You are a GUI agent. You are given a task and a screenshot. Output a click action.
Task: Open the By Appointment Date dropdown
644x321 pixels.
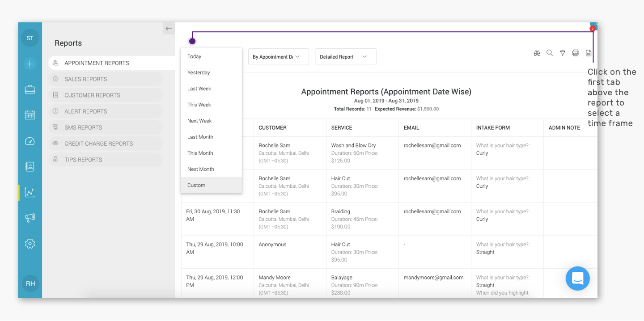(x=279, y=57)
